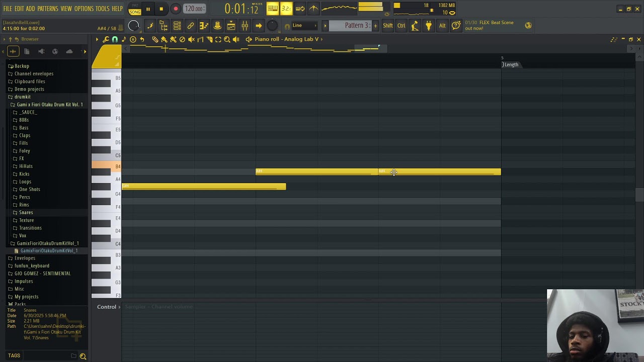Click the round knob next to hint bar

[x=133, y=26]
